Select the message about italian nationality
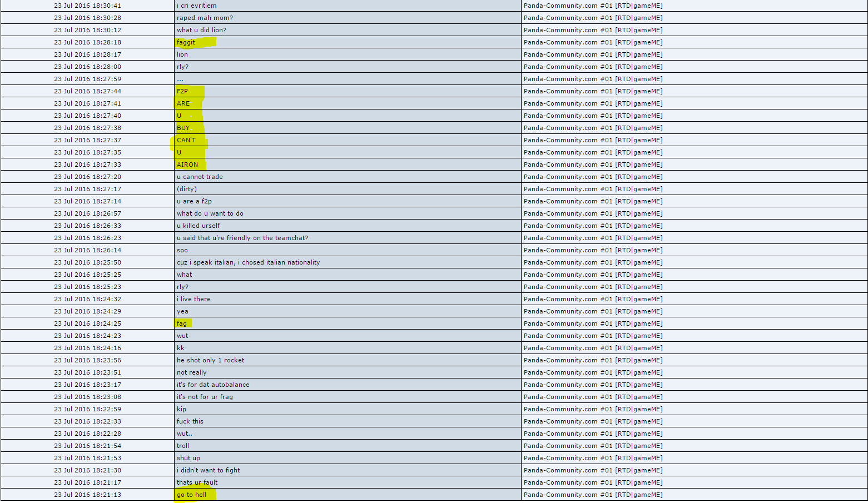Viewport: 868px width, 503px height. 248,262
